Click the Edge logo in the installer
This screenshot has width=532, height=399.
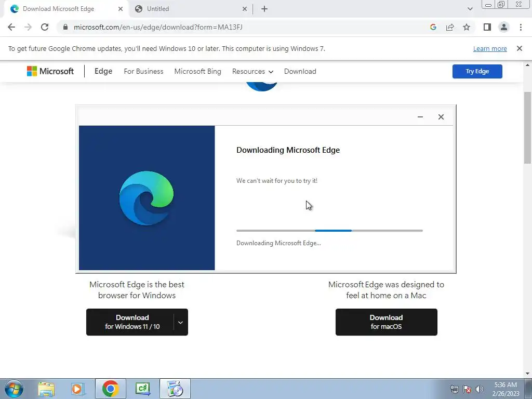[x=147, y=198]
